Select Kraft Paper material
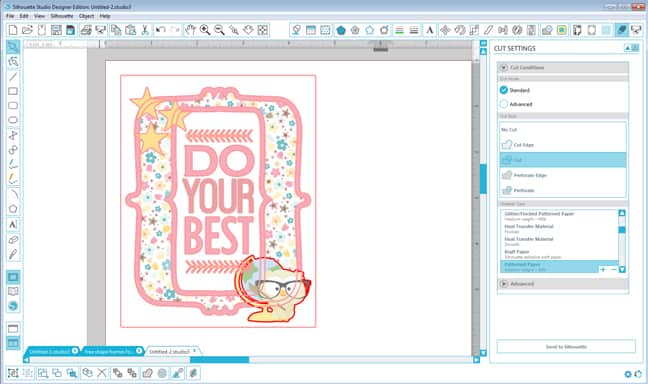The height and width of the screenshot is (384, 648). [x=560, y=254]
